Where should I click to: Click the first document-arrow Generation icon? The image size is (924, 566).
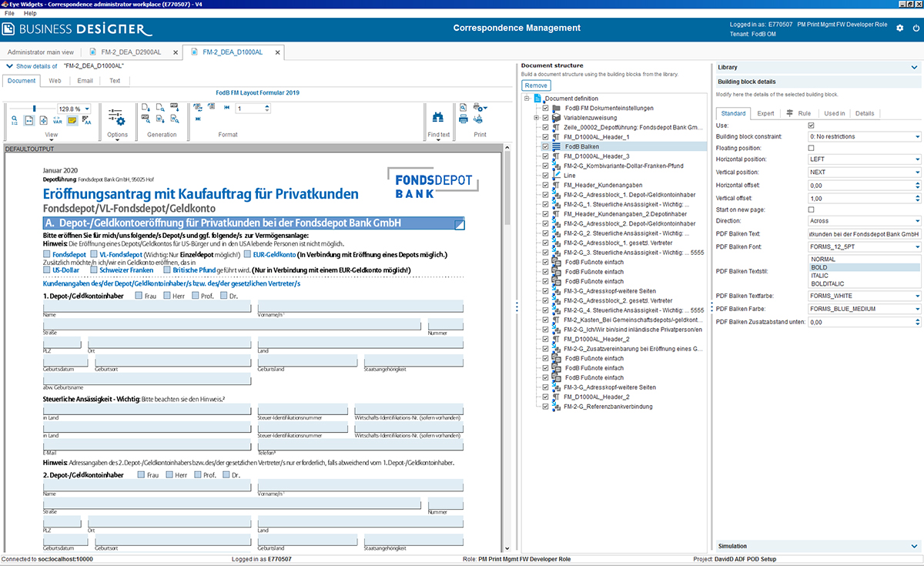pos(146,108)
